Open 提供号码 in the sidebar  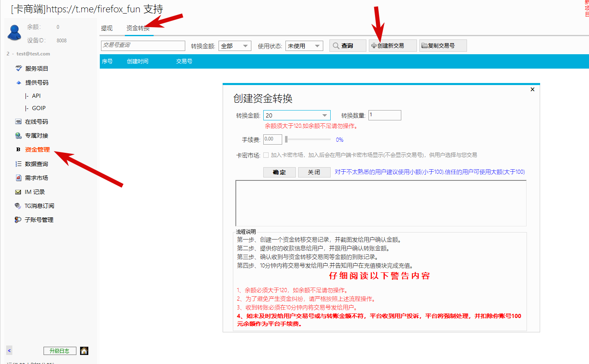point(37,83)
